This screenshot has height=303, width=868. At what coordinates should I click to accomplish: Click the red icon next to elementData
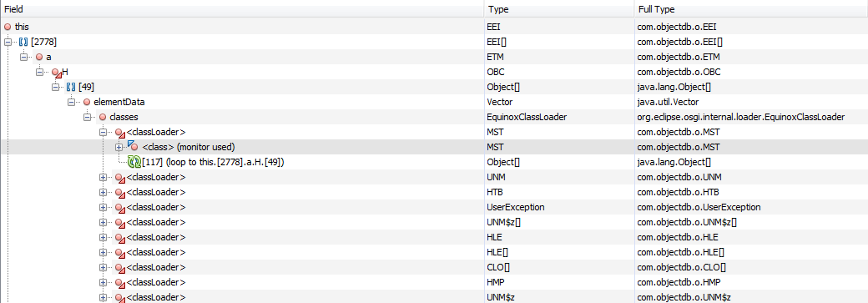pyautogui.click(x=86, y=102)
